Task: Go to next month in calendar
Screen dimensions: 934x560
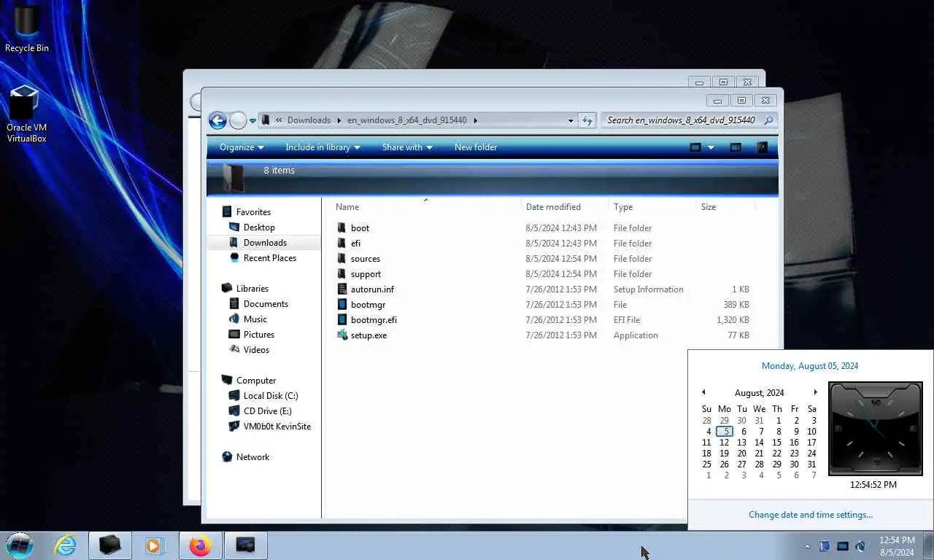Action: [x=815, y=392]
